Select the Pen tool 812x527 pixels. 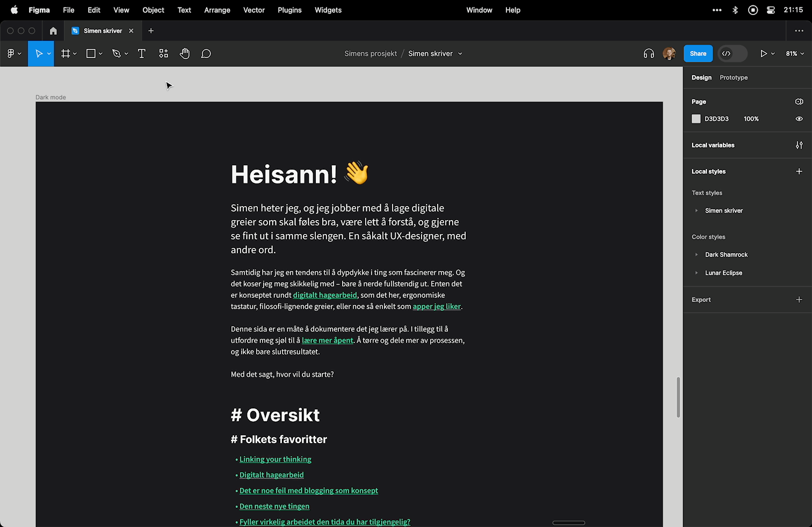pos(117,54)
